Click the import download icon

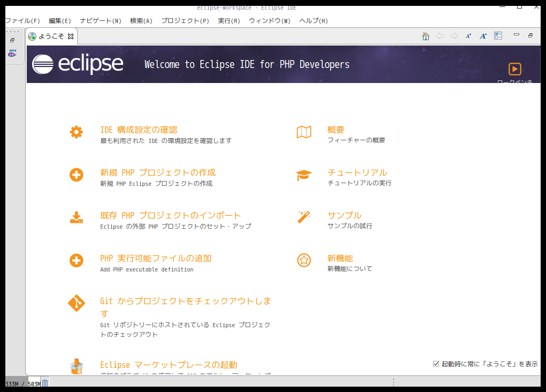coord(76,217)
